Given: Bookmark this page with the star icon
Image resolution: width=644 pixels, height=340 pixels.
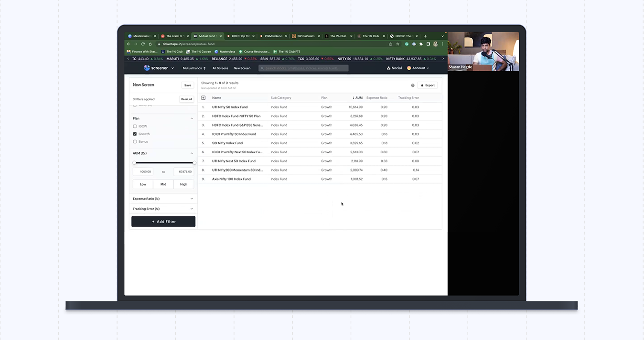Looking at the screenshot, I should coord(397,44).
